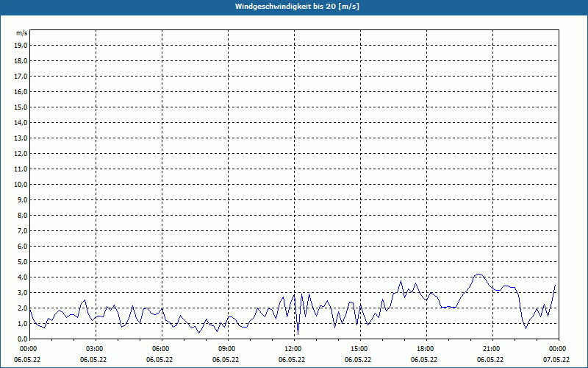Select the '07.05.22' date label

click(556, 359)
